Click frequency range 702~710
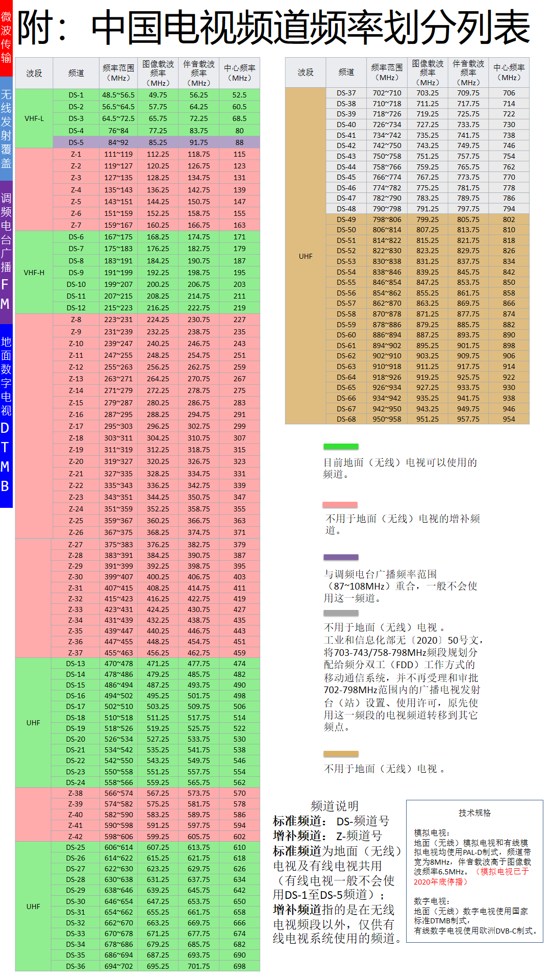 pyautogui.click(x=387, y=93)
